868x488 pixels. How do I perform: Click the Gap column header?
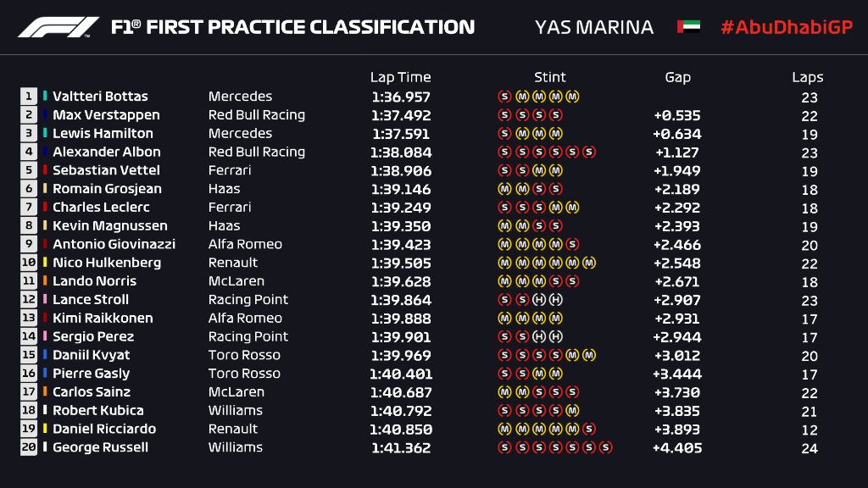(x=677, y=77)
